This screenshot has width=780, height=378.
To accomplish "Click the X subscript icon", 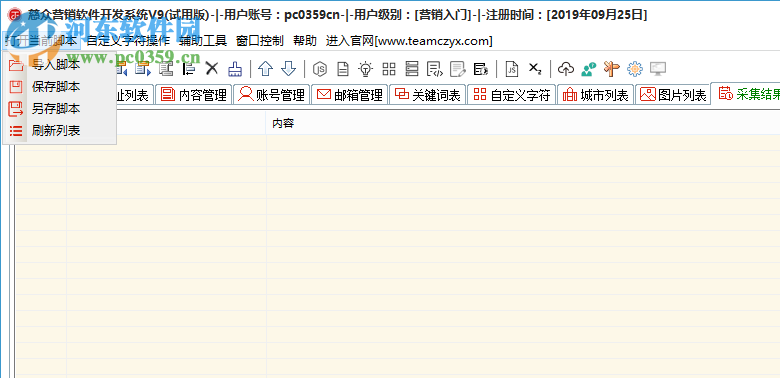I will 535,68.
